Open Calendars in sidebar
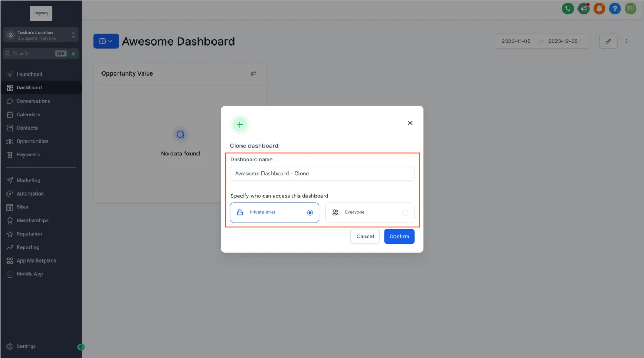The height and width of the screenshot is (358, 644). [x=41, y=115]
